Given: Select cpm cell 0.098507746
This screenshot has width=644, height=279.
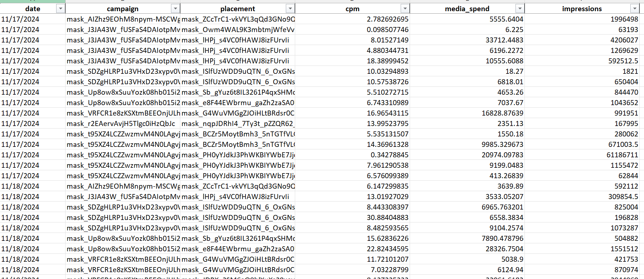Looking at the screenshot, I should (352, 30).
